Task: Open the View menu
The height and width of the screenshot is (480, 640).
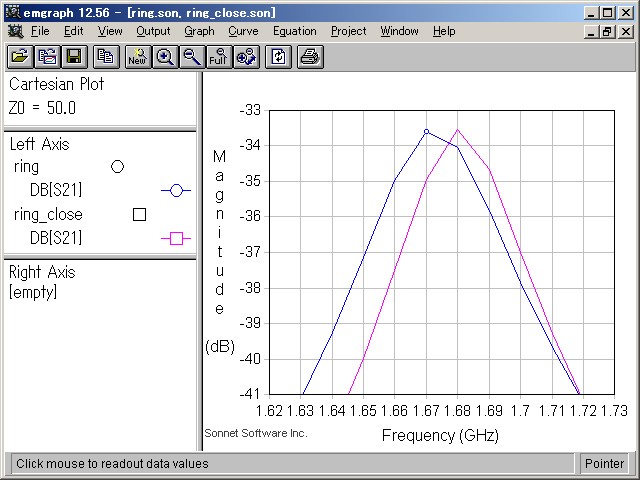Action: point(110,31)
